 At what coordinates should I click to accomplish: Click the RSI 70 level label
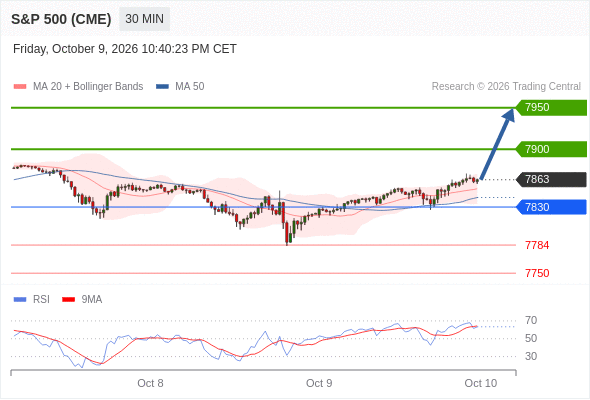[x=531, y=321]
